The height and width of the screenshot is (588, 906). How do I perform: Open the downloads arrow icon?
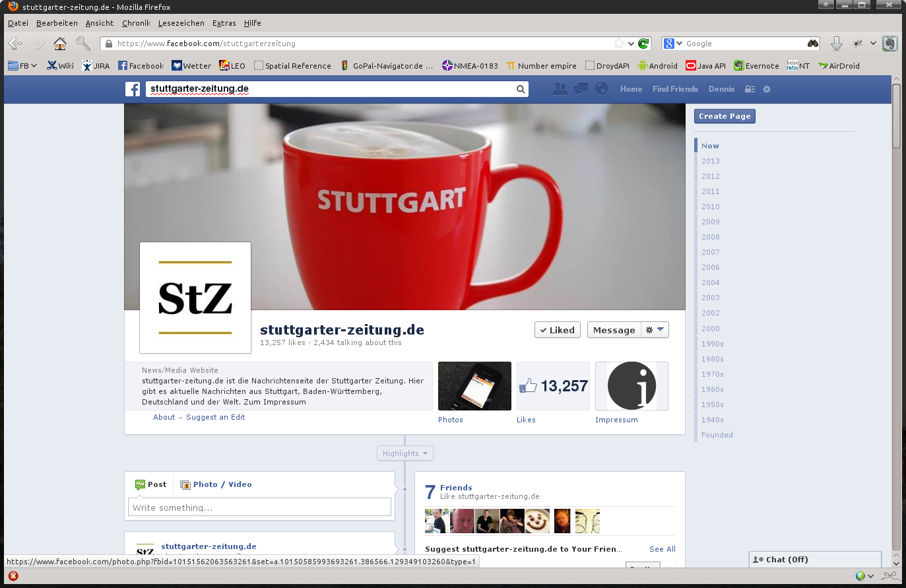[837, 44]
